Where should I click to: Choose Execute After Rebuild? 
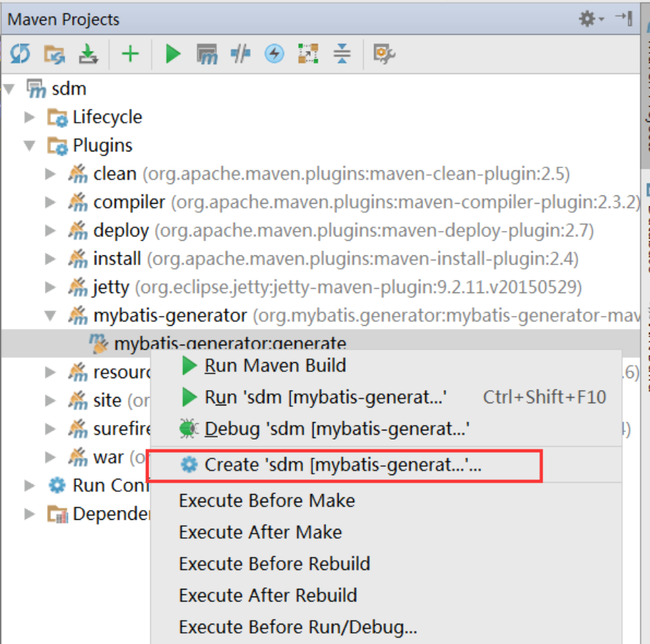pyautogui.click(x=386, y=595)
